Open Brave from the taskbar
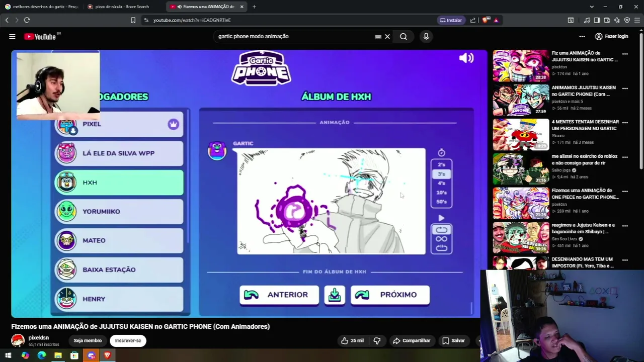The image size is (644, 362). (x=107, y=355)
